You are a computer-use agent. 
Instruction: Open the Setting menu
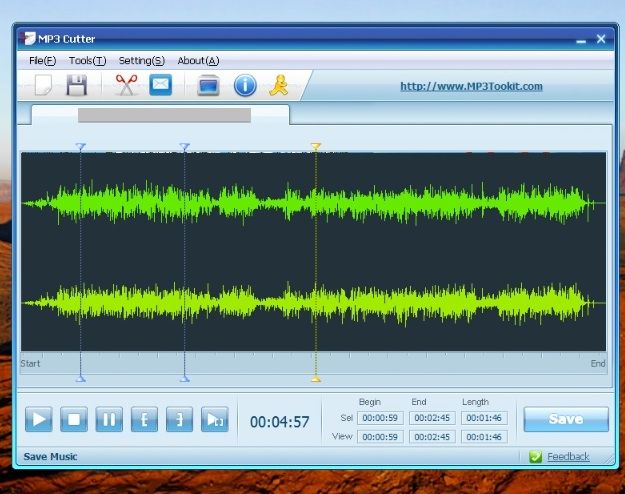click(x=142, y=61)
